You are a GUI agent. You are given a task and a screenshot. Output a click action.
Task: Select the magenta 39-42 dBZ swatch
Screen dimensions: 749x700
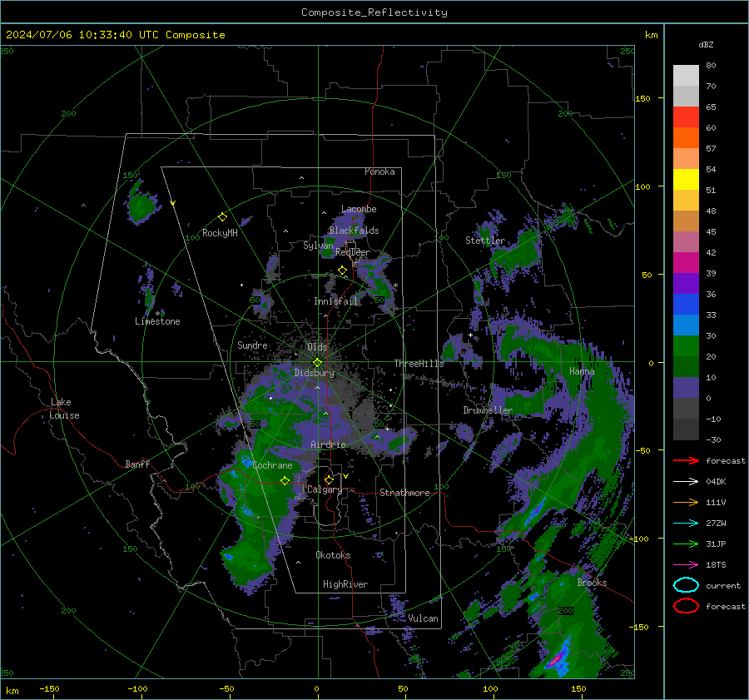686,263
